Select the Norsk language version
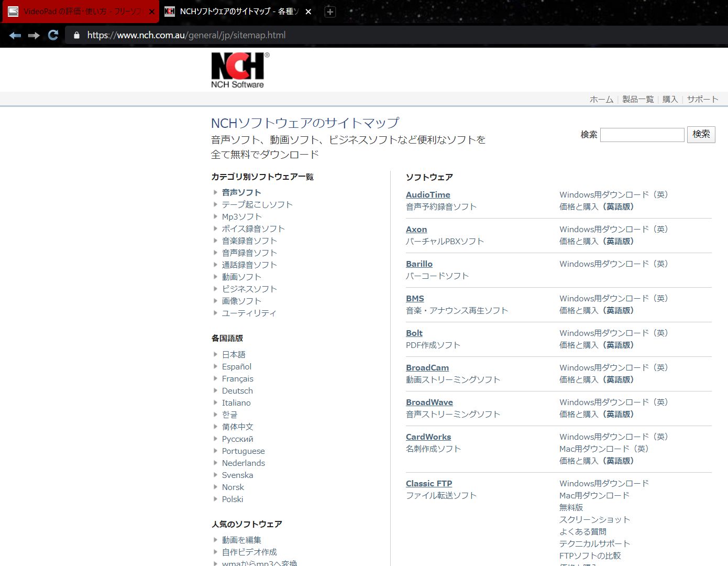 point(233,487)
